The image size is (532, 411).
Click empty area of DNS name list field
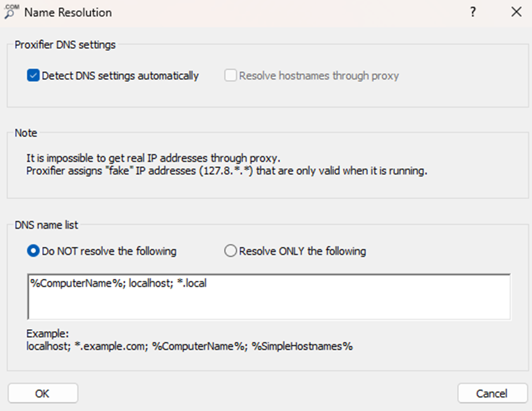pos(269,304)
